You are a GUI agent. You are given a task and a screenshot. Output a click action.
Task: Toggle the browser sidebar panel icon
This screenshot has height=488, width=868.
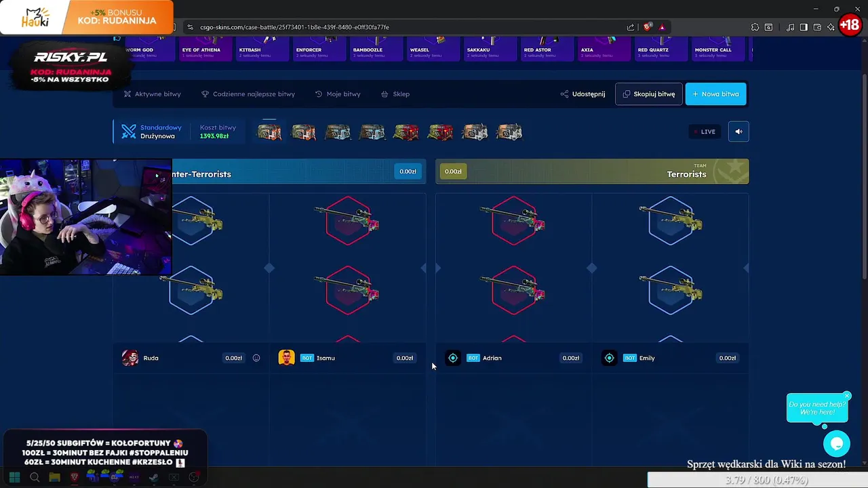coord(804,27)
